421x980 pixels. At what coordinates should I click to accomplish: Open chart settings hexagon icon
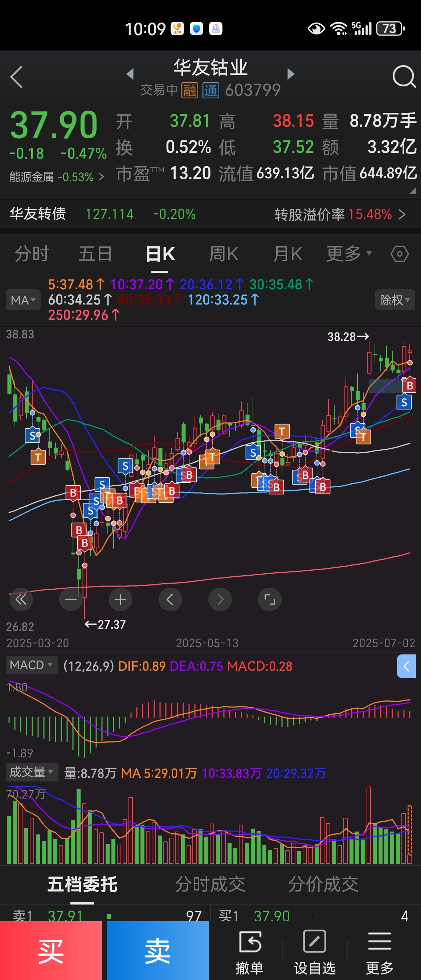[x=400, y=254]
